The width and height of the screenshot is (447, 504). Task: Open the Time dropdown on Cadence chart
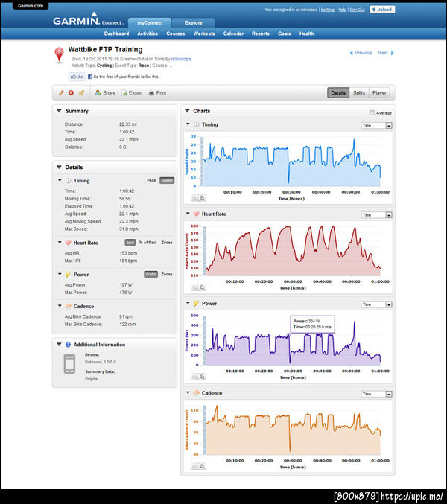click(376, 394)
